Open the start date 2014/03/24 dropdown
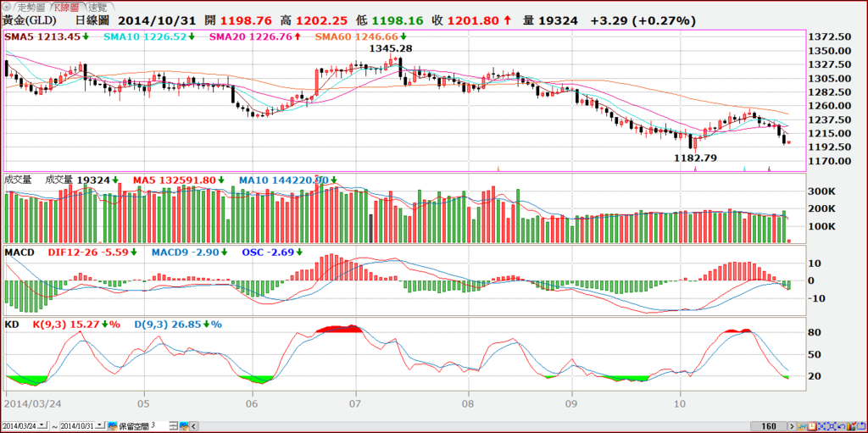The image size is (868, 433). pyautogui.click(x=42, y=426)
